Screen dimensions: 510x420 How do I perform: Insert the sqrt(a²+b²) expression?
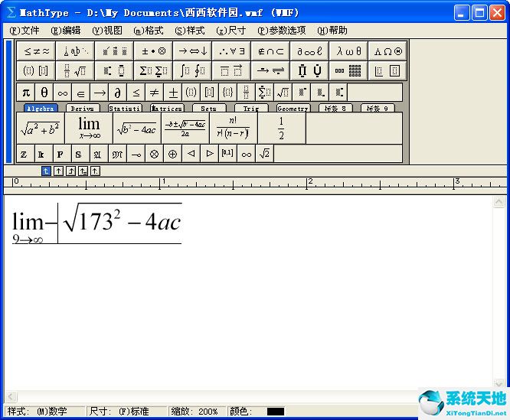(x=41, y=129)
